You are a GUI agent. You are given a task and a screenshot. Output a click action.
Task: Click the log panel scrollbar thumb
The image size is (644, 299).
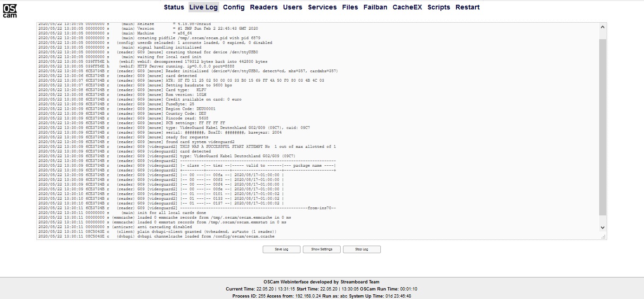click(x=602, y=128)
